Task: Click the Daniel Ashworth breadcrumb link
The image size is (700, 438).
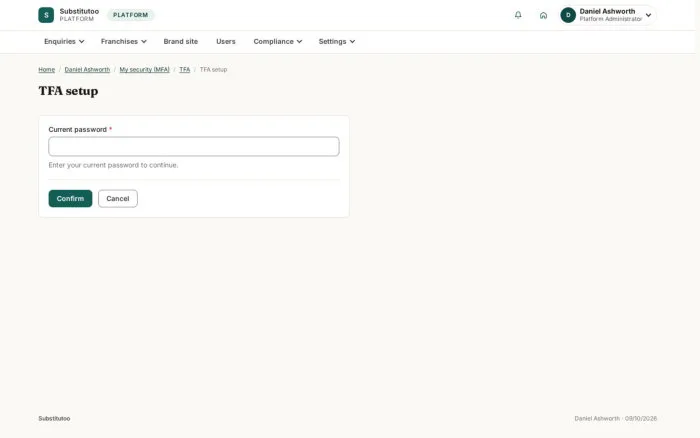Action: pos(87,70)
